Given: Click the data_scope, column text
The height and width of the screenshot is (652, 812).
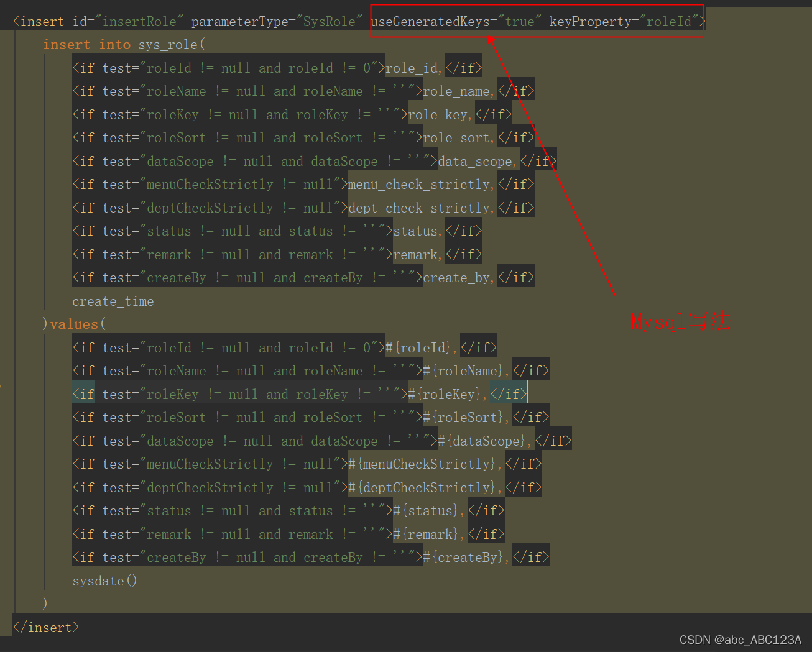Looking at the screenshot, I should 478,162.
